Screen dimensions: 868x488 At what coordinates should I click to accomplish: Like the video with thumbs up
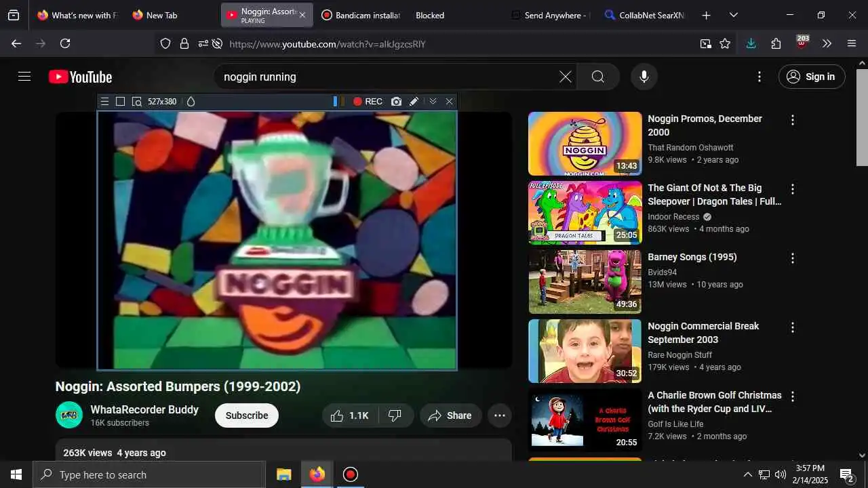point(350,415)
